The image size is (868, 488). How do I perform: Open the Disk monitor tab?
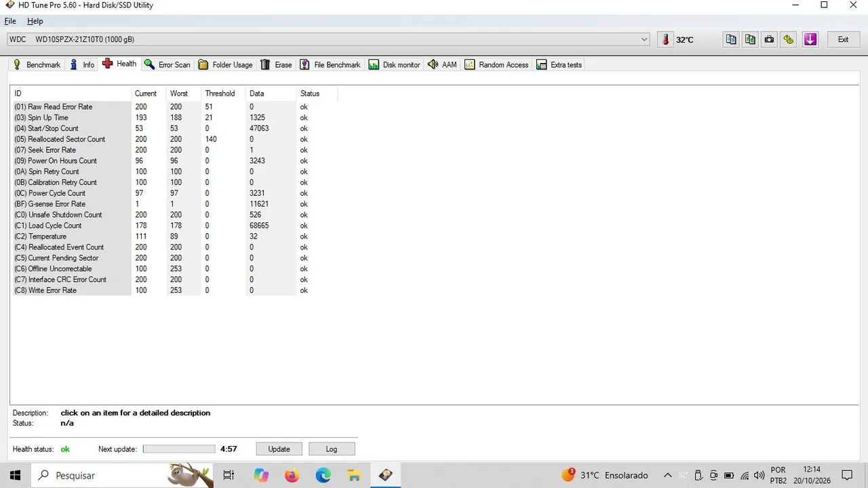394,64
